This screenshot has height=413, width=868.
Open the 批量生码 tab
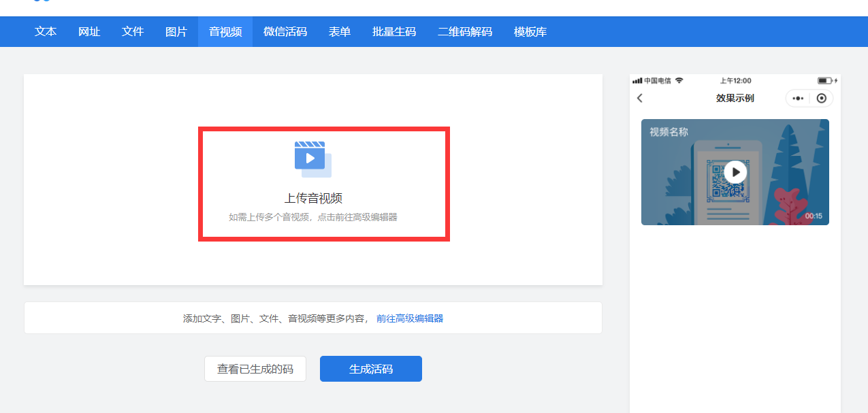[x=394, y=31]
